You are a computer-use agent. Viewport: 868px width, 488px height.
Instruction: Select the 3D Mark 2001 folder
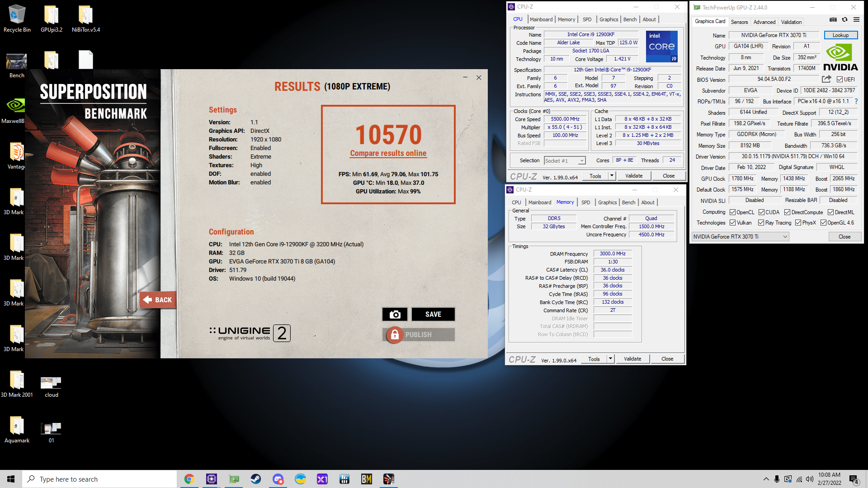coord(17,385)
